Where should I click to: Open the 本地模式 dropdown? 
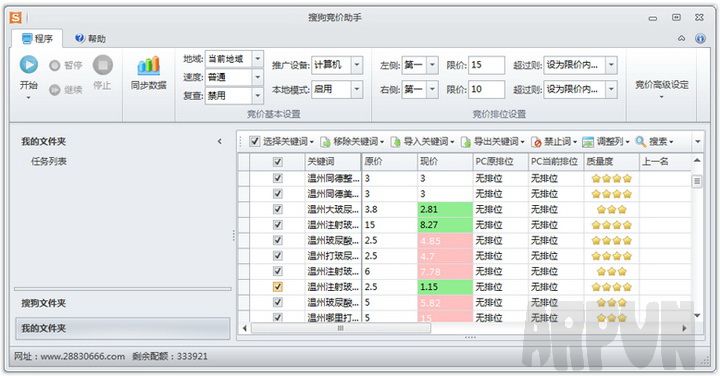pyautogui.click(x=357, y=89)
